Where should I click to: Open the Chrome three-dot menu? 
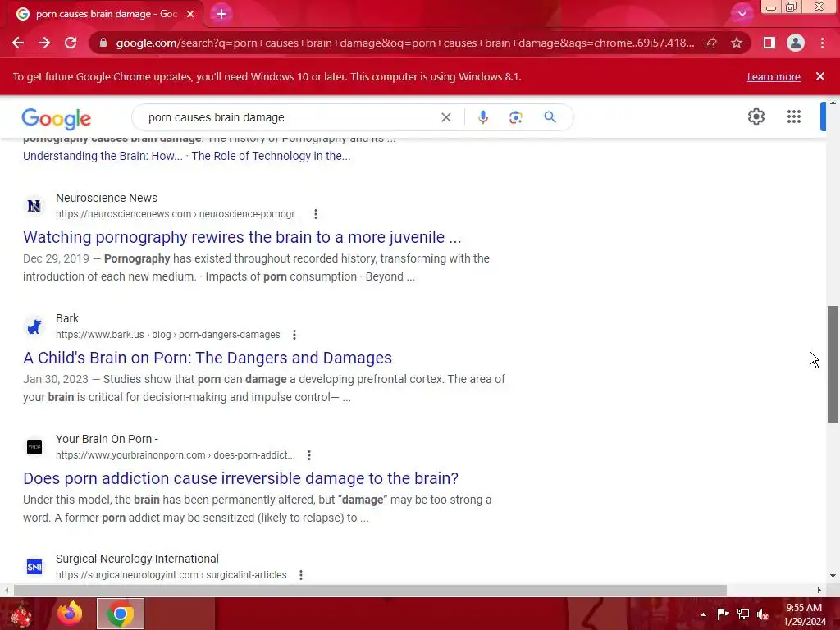click(x=822, y=43)
